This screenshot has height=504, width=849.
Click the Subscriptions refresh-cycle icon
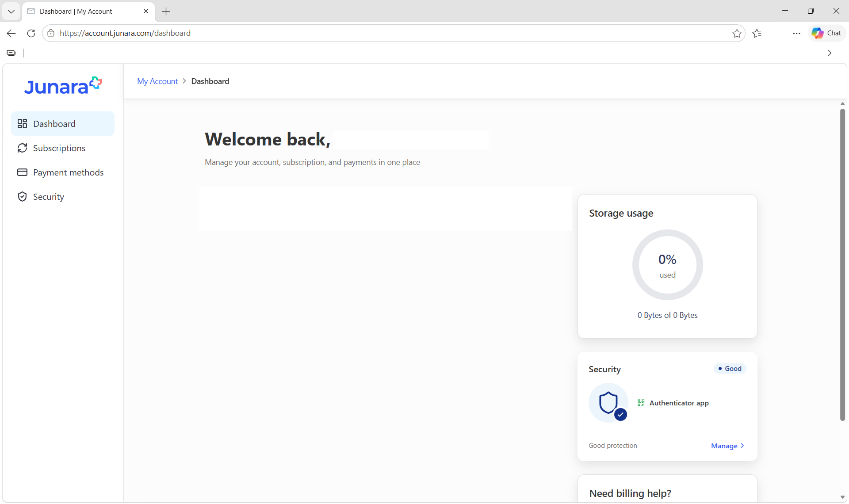[x=22, y=148]
